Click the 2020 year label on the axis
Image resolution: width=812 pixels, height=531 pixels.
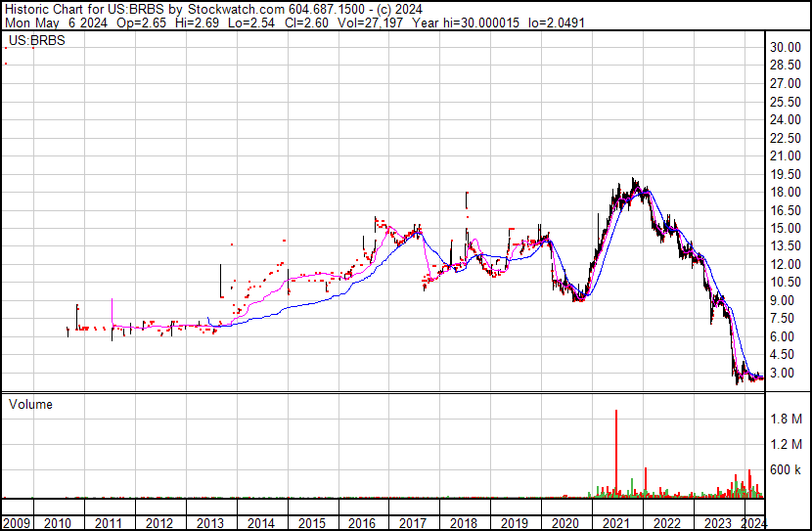pyautogui.click(x=564, y=523)
